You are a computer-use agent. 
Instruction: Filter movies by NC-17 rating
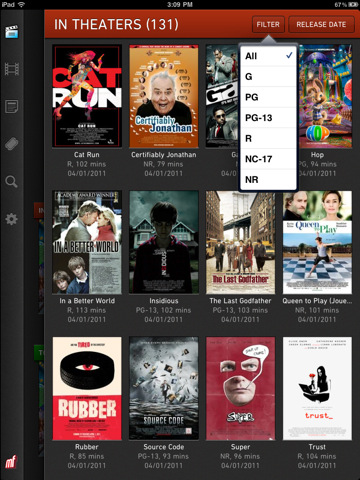pos(268,159)
